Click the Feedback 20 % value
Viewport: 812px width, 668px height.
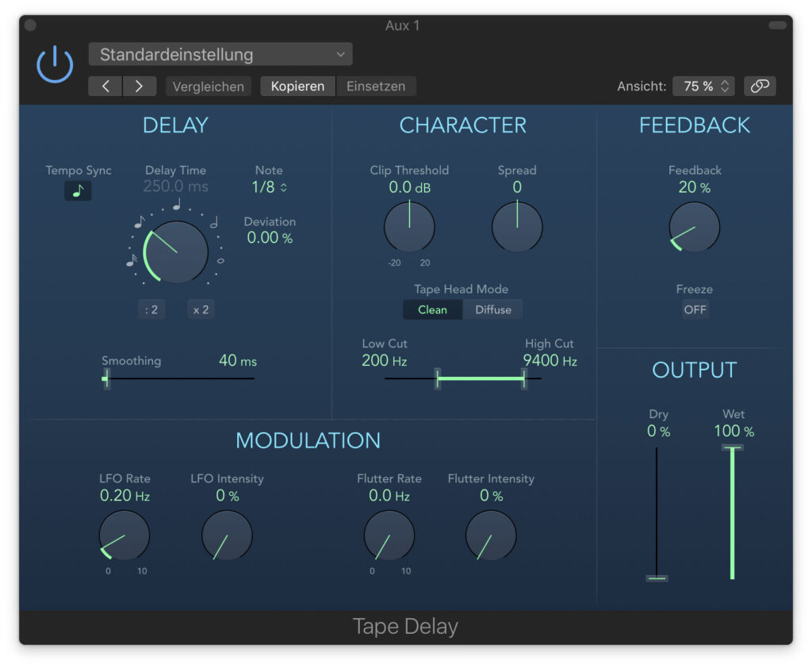point(695,187)
